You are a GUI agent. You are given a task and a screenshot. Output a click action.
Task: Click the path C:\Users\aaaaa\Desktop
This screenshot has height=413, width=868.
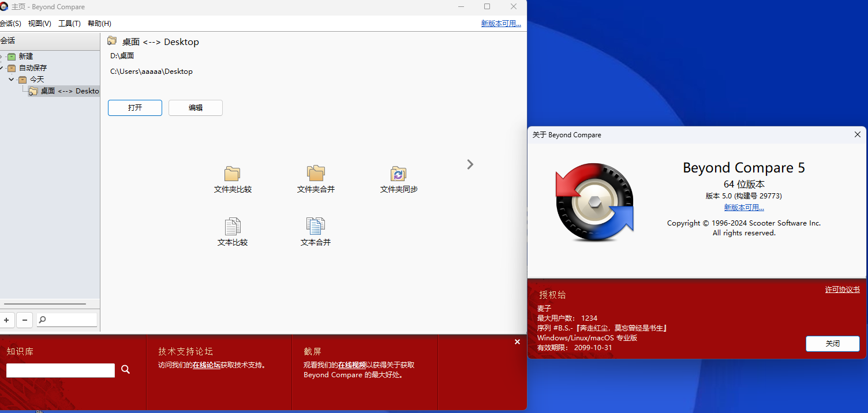tap(151, 72)
